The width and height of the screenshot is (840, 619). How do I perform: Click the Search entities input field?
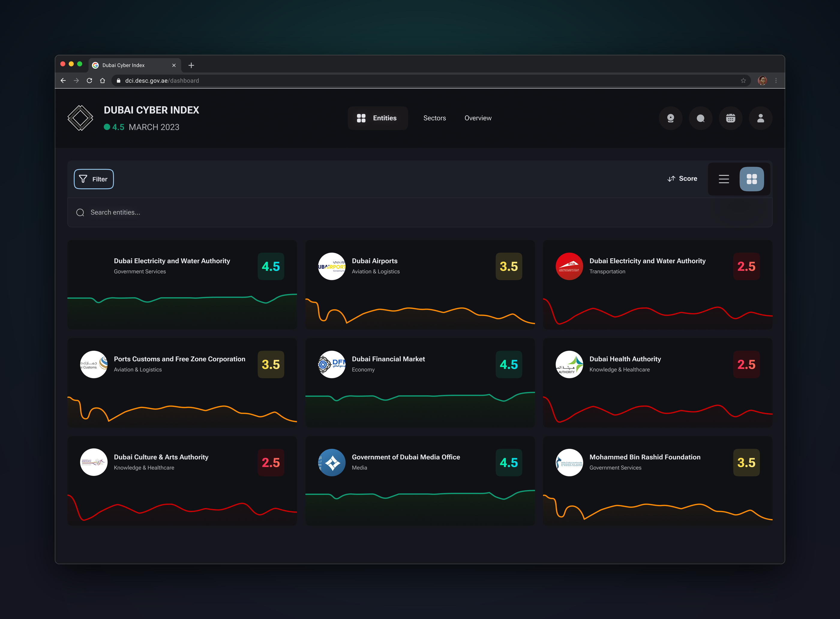click(x=420, y=212)
